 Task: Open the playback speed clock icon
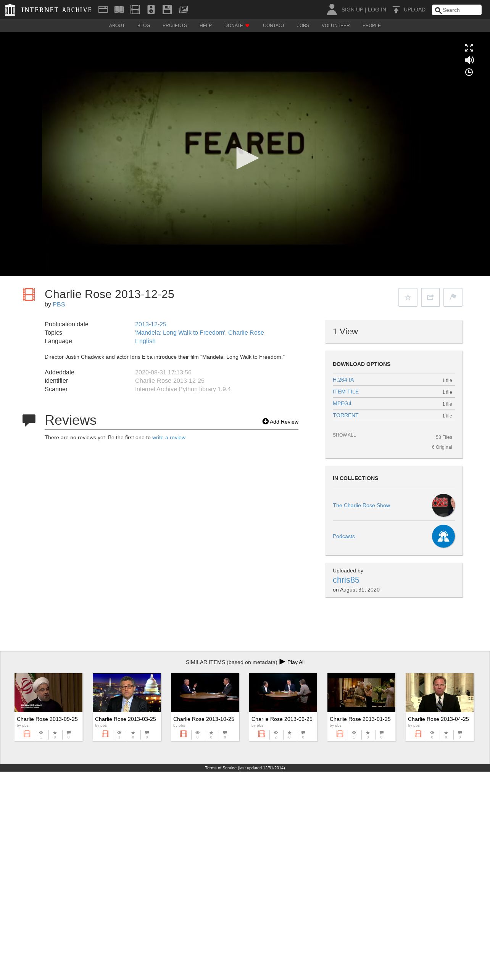tap(469, 72)
